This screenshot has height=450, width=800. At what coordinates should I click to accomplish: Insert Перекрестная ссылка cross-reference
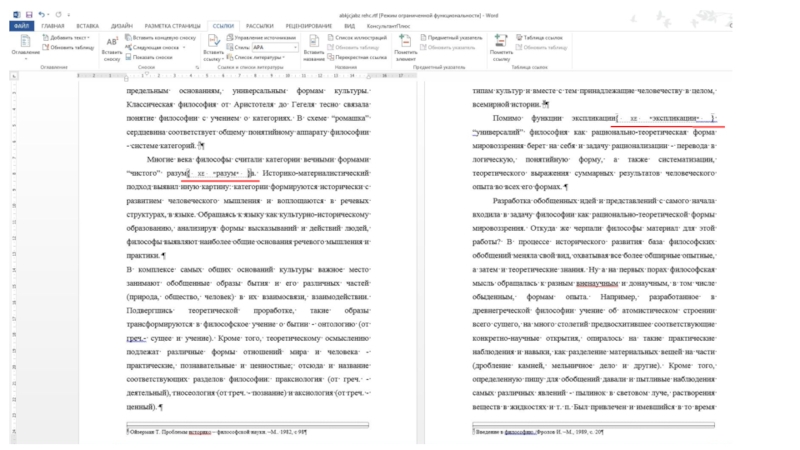point(357,57)
